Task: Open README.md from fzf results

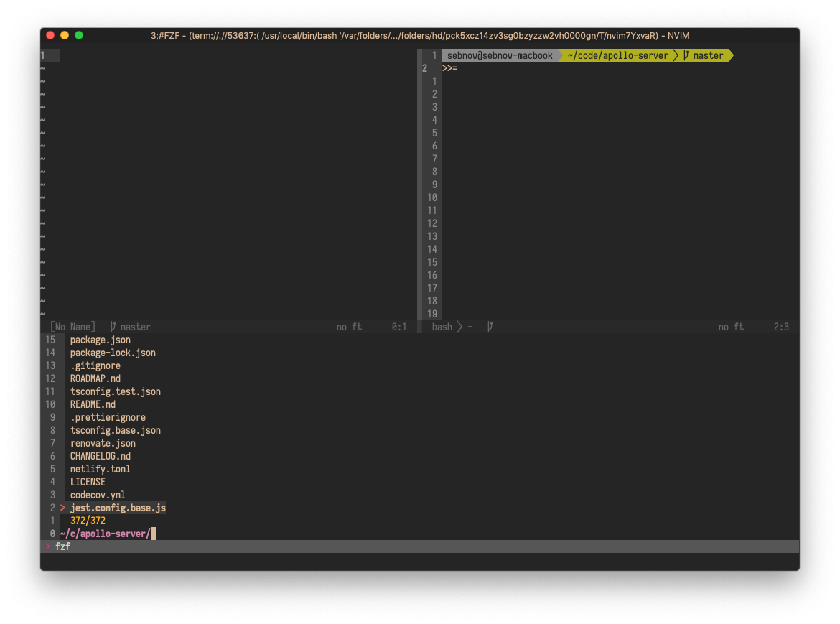Action: pyautogui.click(x=93, y=404)
